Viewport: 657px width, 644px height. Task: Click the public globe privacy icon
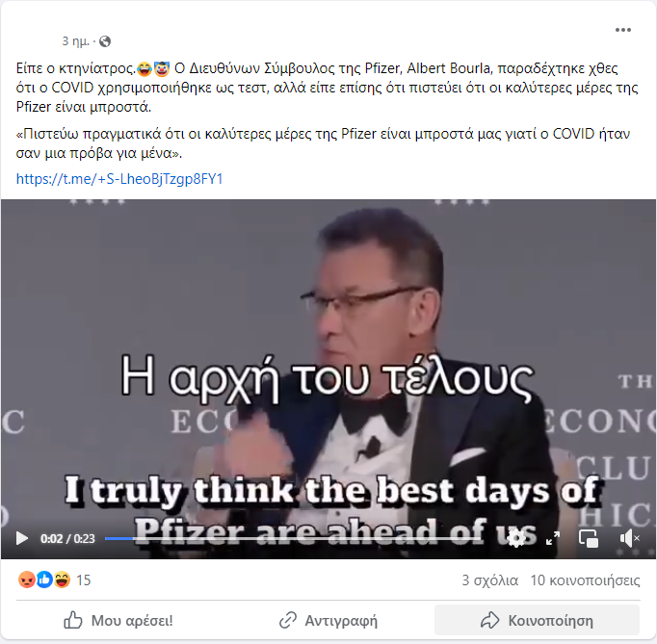(105, 41)
